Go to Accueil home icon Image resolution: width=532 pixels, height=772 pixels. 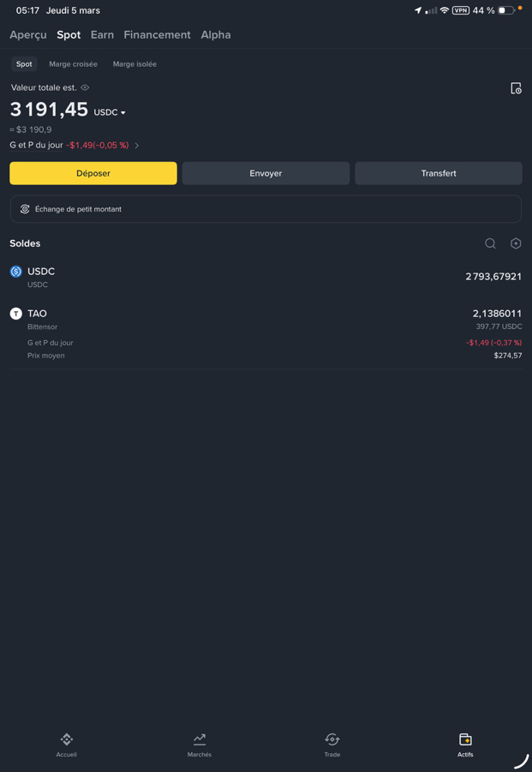pyautogui.click(x=67, y=739)
